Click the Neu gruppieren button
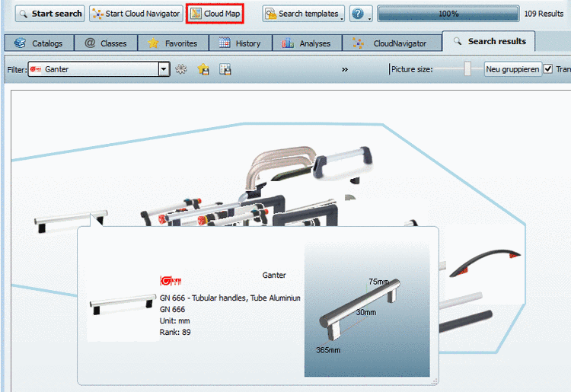This screenshot has height=392, width=571. click(512, 69)
